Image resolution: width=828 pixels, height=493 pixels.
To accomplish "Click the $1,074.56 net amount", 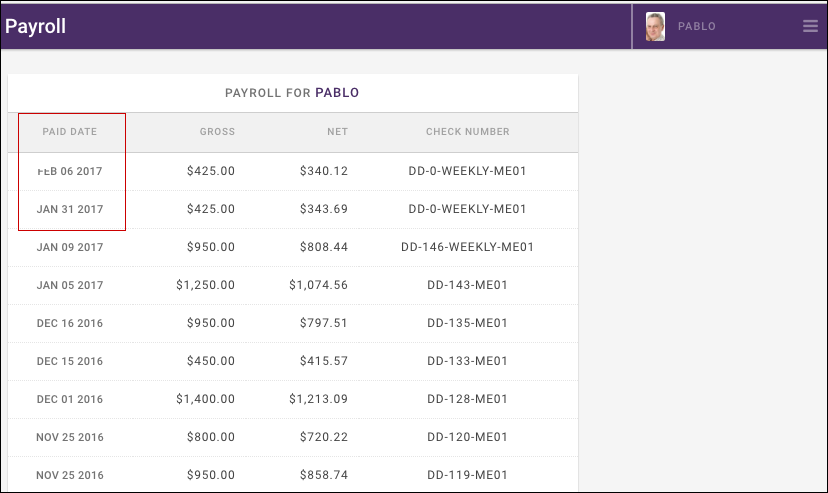I will coord(318,285).
